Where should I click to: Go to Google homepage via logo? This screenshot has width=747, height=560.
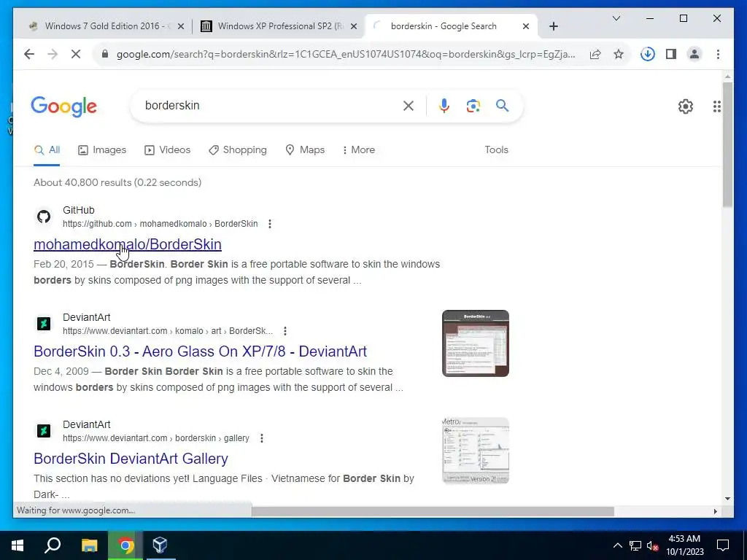pyautogui.click(x=64, y=106)
